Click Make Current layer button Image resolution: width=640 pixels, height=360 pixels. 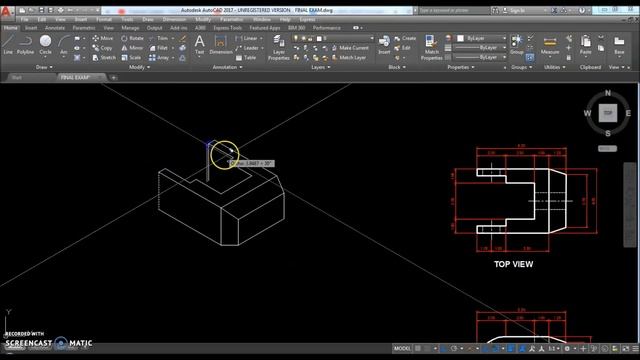(350, 48)
